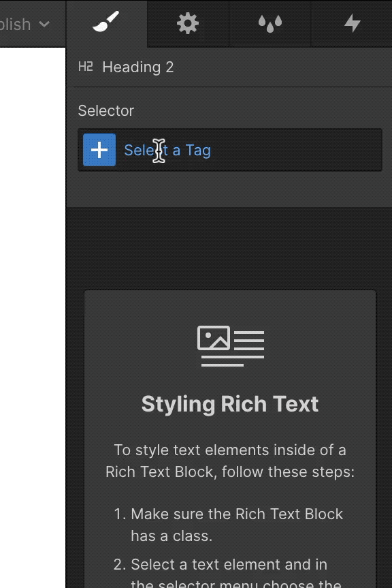Open the Publish dropdown chevron

pos(45,25)
